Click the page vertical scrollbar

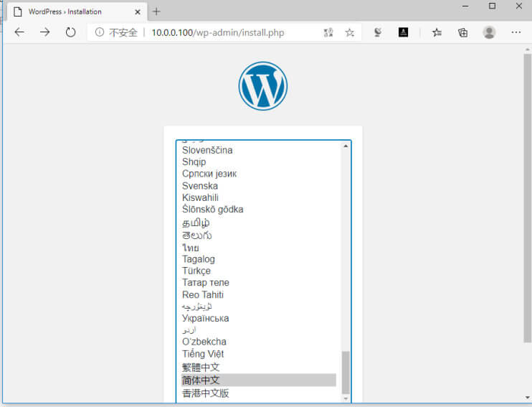pos(527,197)
